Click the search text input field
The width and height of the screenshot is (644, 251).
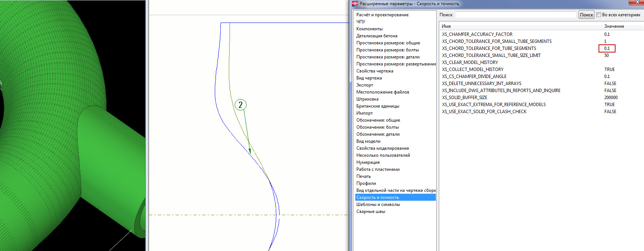[515, 15]
